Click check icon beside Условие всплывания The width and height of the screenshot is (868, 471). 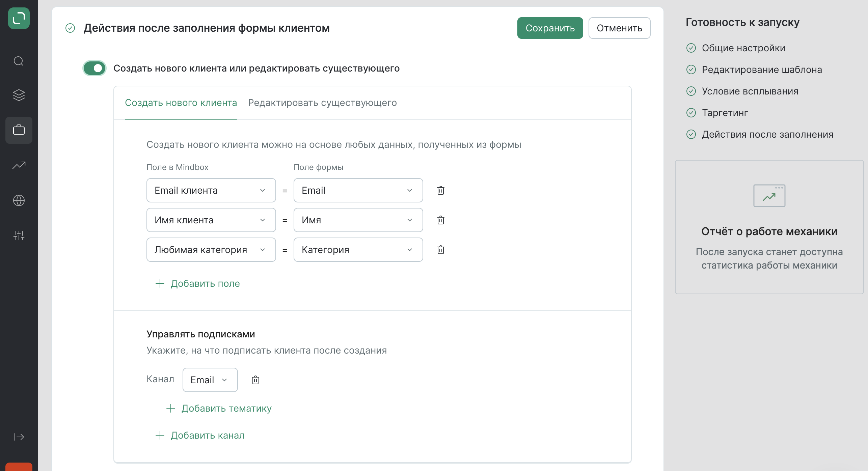(x=691, y=91)
